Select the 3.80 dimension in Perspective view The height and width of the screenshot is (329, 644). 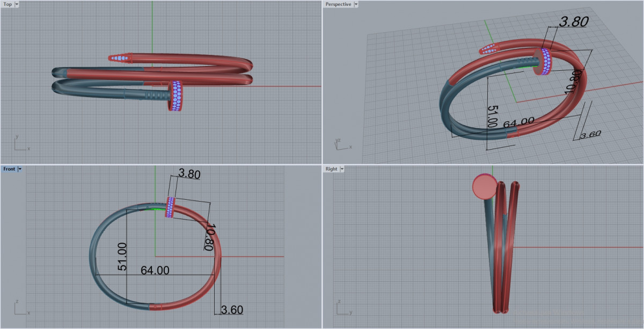(x=574, y=22)
